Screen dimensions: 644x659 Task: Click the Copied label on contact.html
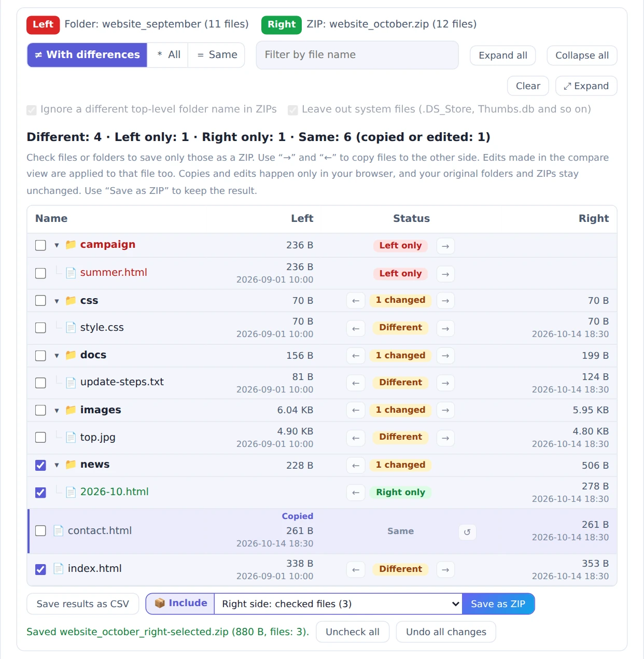click(298, 516)
